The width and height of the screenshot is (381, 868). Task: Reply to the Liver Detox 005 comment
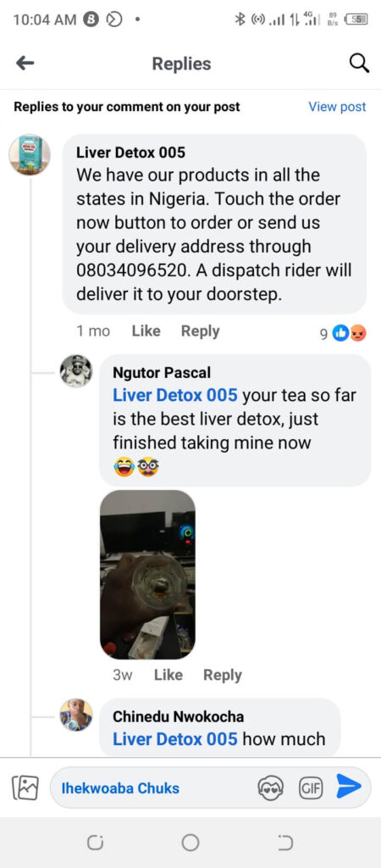click(200, 331)
